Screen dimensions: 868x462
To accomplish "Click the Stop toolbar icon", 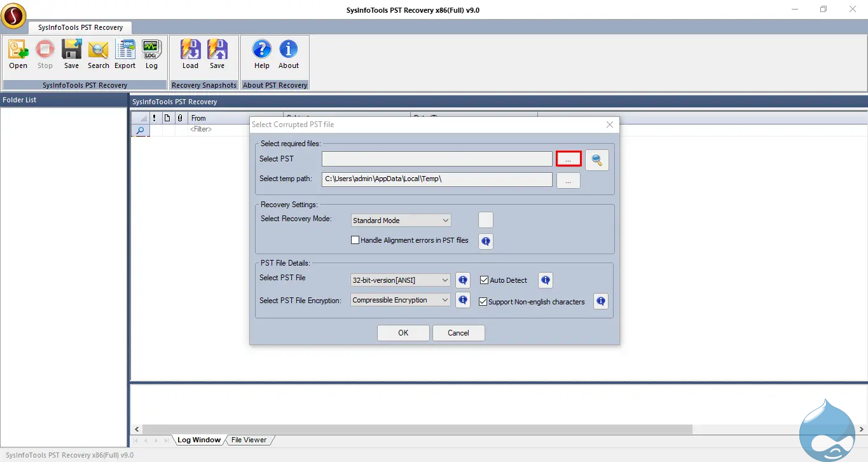I will coord(45,55).
